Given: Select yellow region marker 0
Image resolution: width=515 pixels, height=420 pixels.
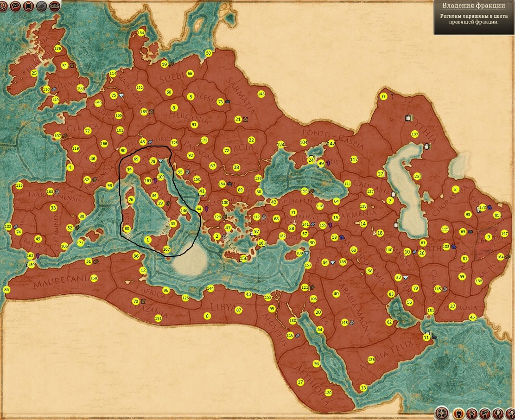Looking at the screenshot, I should point(383,96).
